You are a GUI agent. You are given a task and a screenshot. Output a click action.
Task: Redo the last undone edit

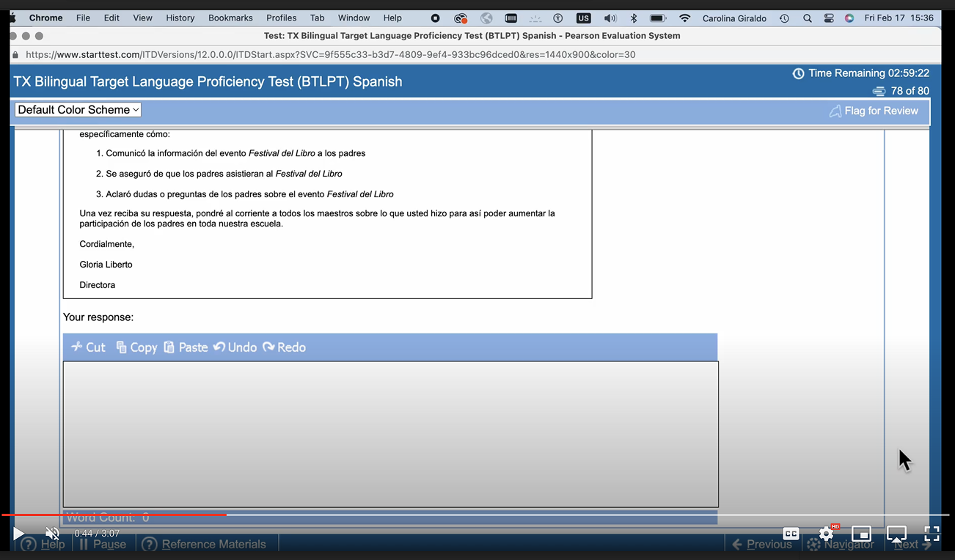click(x=284, y=347)
